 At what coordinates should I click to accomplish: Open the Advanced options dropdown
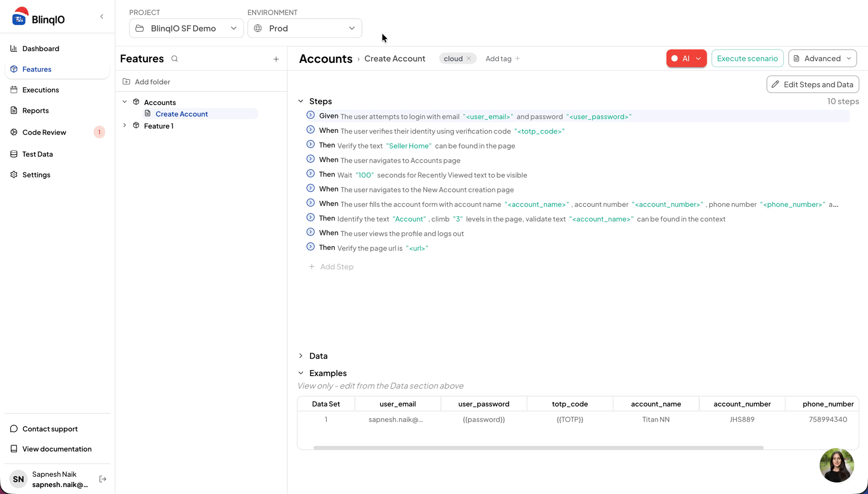pos(822,59)
